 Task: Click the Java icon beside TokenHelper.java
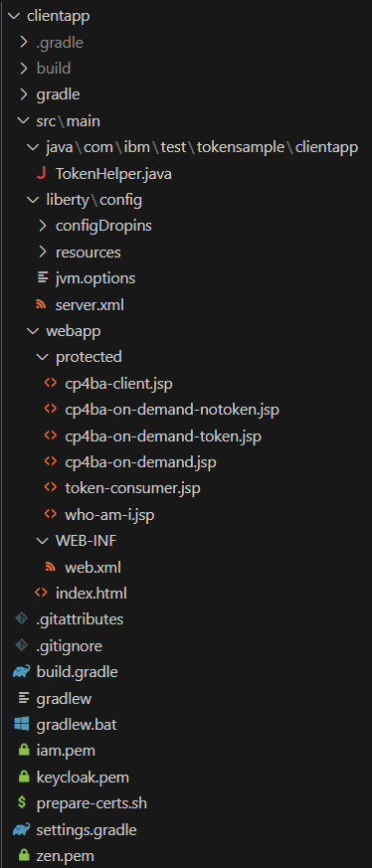41,174
